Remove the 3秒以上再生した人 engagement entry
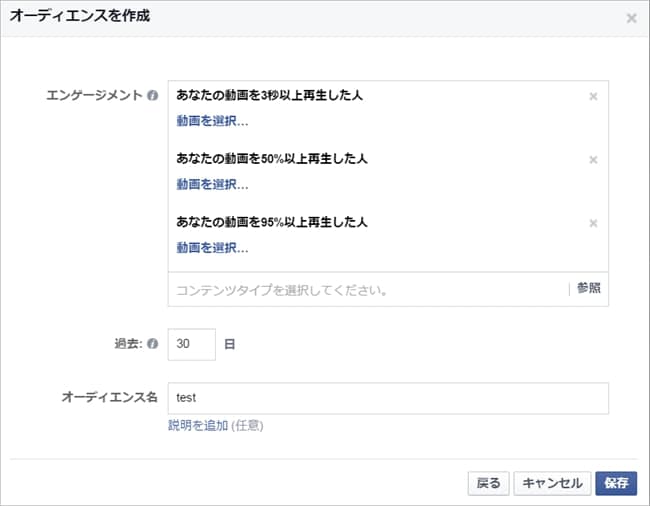The image size is (650, 506). [593, 97]
